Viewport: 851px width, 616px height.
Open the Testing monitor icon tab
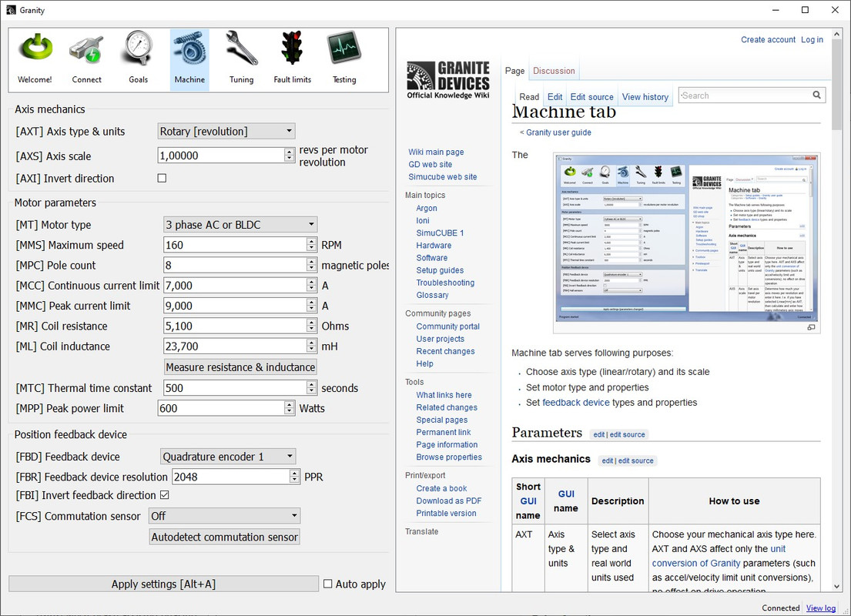click(x=344, y=59)
